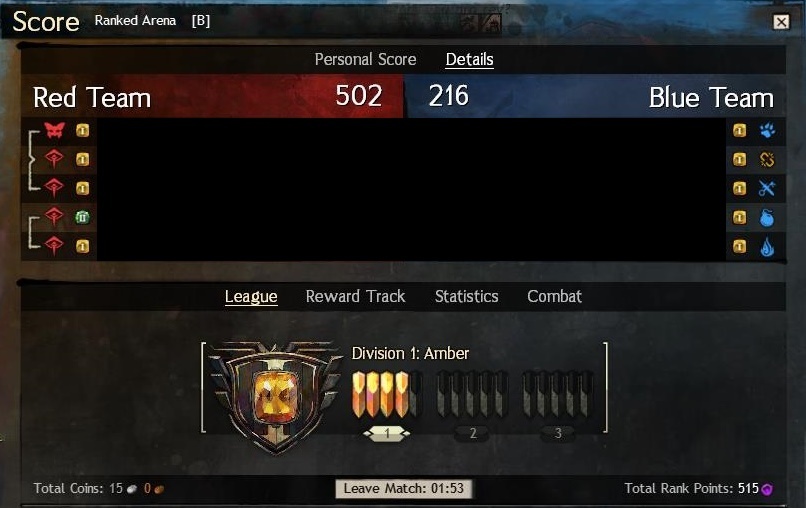
Task: Click the red butterfly mask Mesmer icon
Action: pyautogui.click(x=54, y=130)
